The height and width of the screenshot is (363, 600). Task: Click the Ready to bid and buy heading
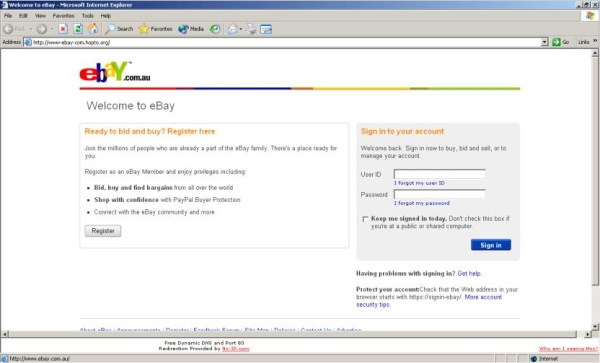(x=150, y=131)
